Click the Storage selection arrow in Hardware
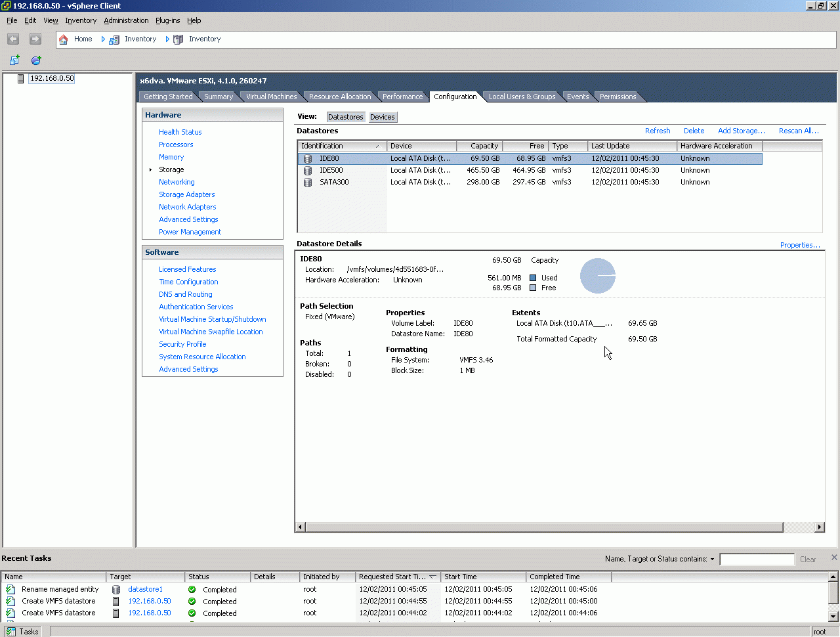The width and height of the screenshot is (840, 637). point(151,170)
